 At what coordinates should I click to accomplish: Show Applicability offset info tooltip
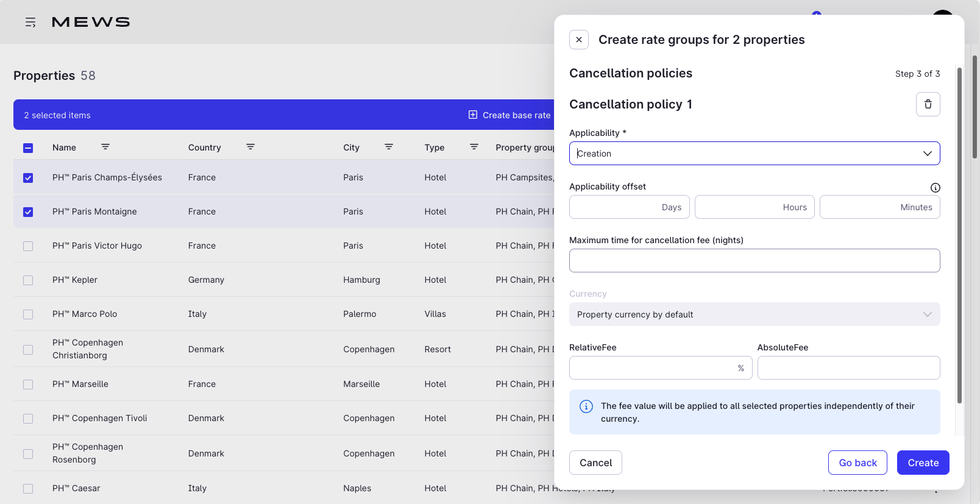pos(936,188)
